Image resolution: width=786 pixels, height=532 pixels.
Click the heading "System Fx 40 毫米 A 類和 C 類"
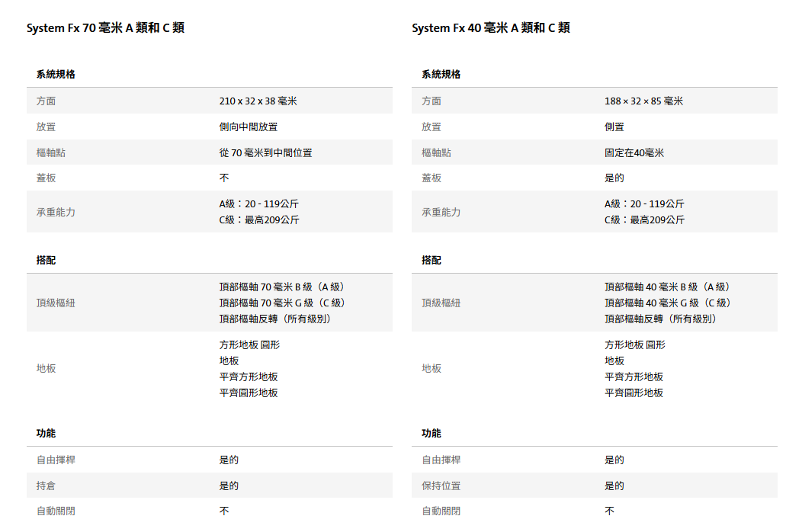click(x=491, y=28)
